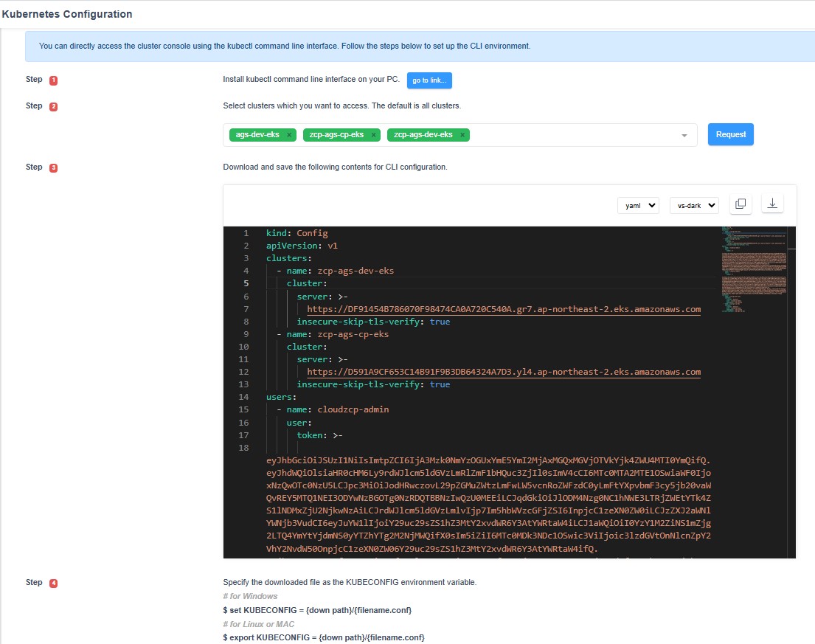Click line number 5 in the editor
The image size is (815, 644).
click(x=246, y=283)
